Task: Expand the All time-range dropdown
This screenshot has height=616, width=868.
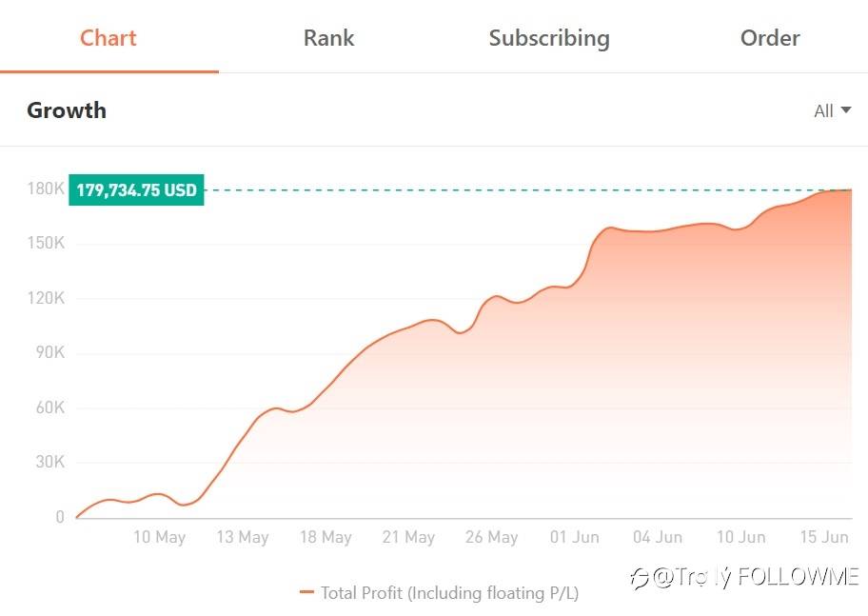Action: 832,110
